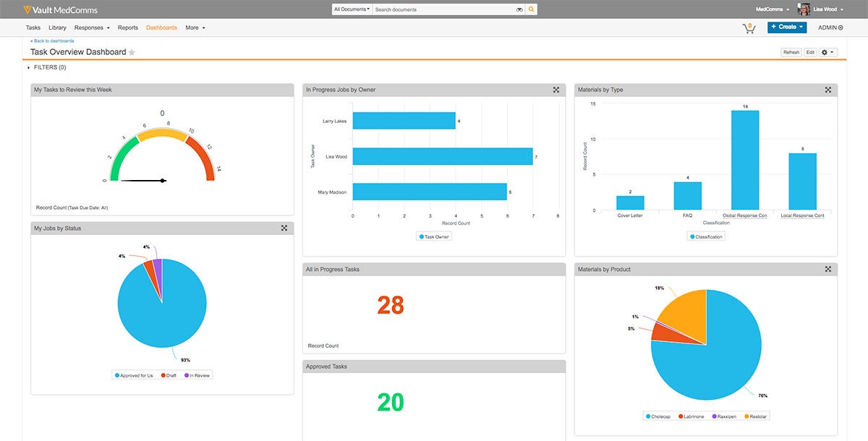The width and height of the screenshot is (868, 441).
Task: Click into the Search documents field
Action: [441, 10]
